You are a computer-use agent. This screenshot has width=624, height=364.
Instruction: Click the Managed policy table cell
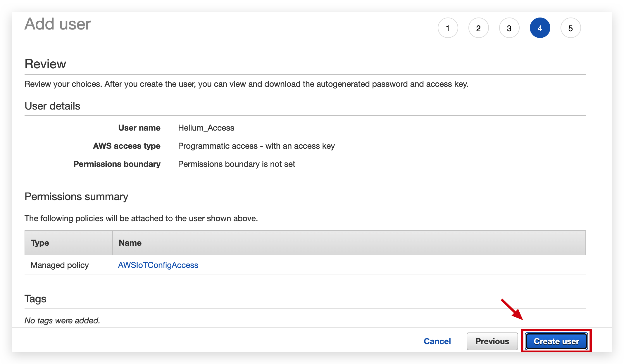pyautogui.click(x=60, y=265)
